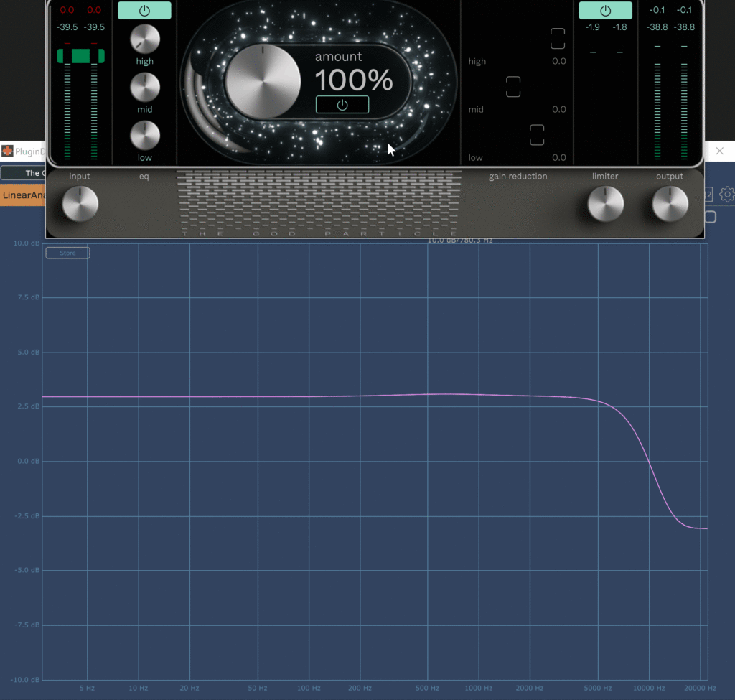735x700 pixels.
Task: Click the high EQ knob
Action: point(144,39)
